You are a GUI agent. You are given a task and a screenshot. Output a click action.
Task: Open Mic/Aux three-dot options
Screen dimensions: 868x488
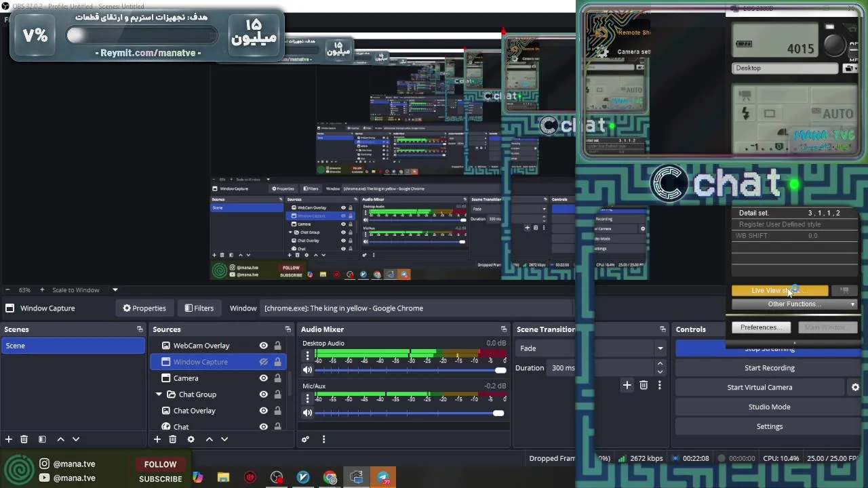click(x=307, y=398)
